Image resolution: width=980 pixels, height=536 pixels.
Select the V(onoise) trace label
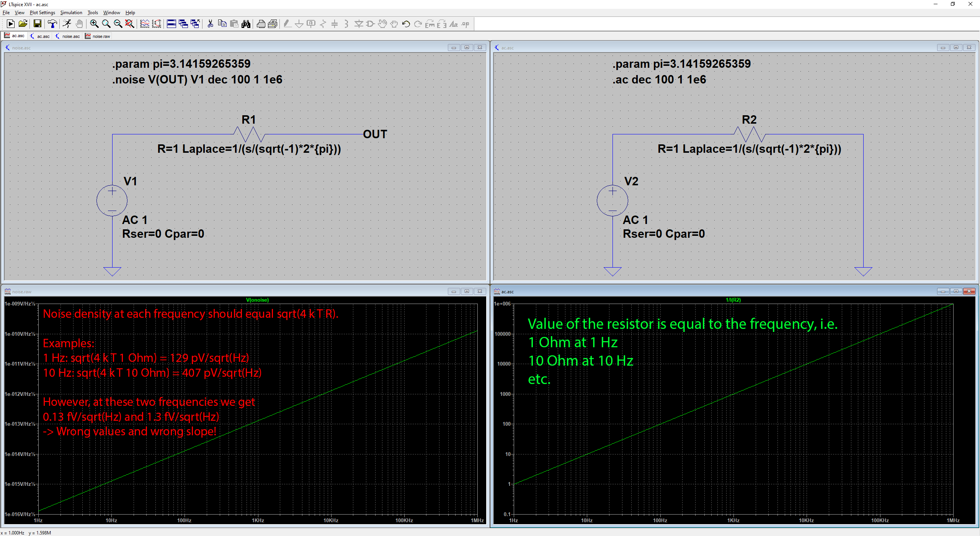[x=257, y=300]
